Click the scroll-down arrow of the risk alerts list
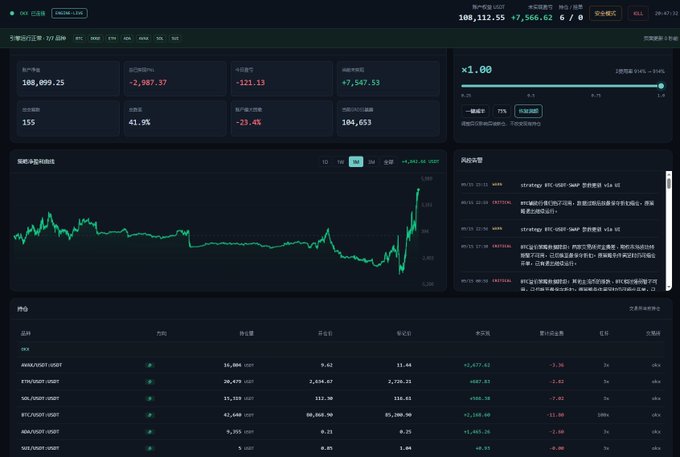This screenshot has width=680, height=457. point(669,287)
